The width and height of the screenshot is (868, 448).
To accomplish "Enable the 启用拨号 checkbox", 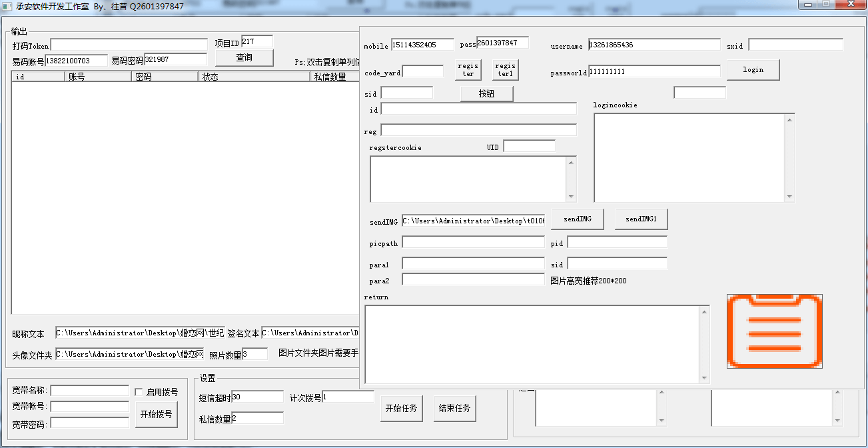I will pyautogui.click(x=139, y=392).
